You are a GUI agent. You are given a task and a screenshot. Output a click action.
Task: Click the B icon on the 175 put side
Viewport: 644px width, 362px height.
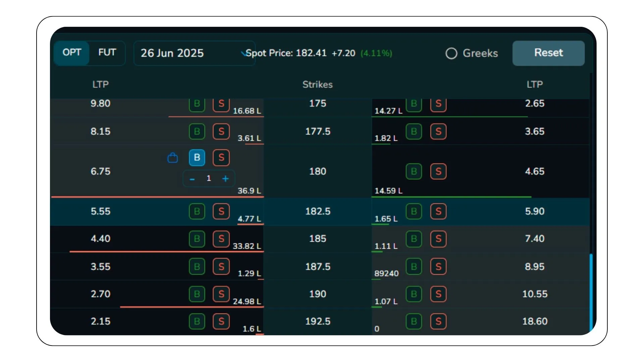click(414, 104)
